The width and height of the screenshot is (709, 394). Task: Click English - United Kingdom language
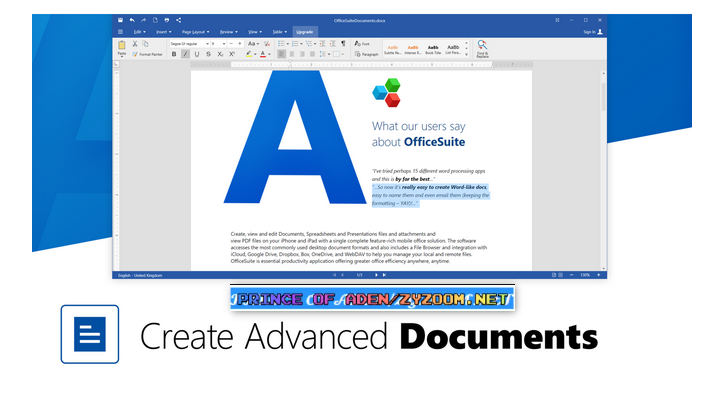[x=140, y=275]
